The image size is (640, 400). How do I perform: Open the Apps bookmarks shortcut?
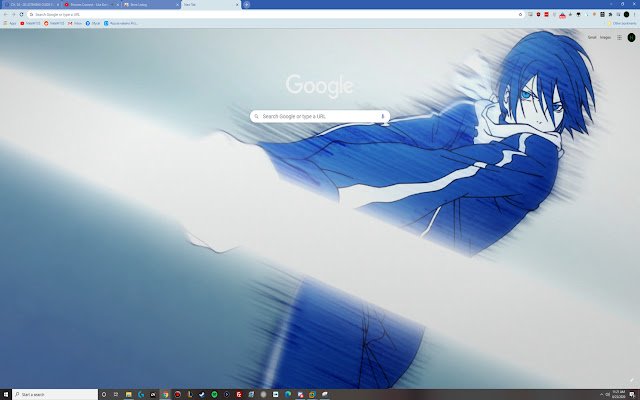point(10,23)
